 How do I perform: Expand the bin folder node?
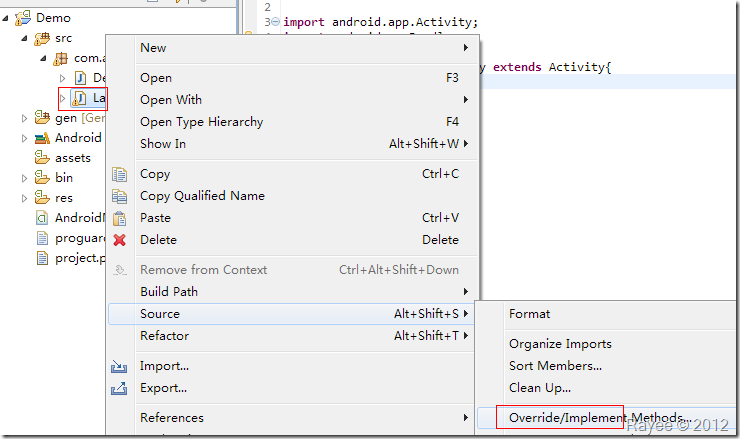pos(25,178)
